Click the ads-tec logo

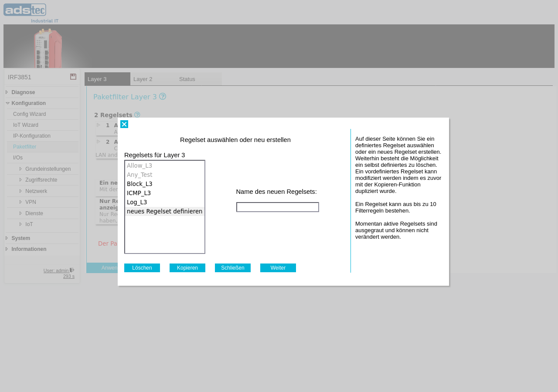[31, 13]
